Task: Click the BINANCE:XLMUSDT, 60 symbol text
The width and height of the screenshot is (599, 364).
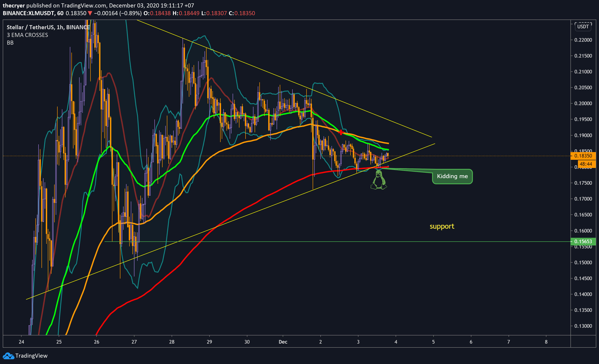Action: point(33,13)
